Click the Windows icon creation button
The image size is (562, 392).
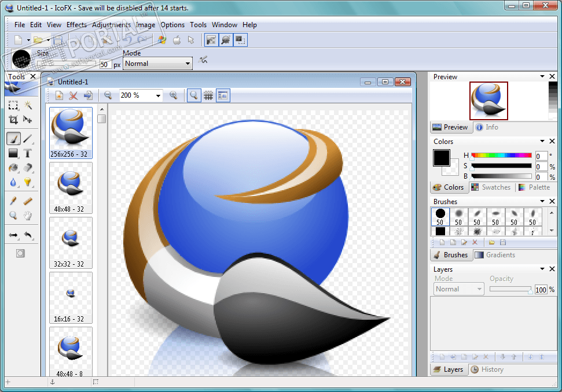[x=163, y=40]
